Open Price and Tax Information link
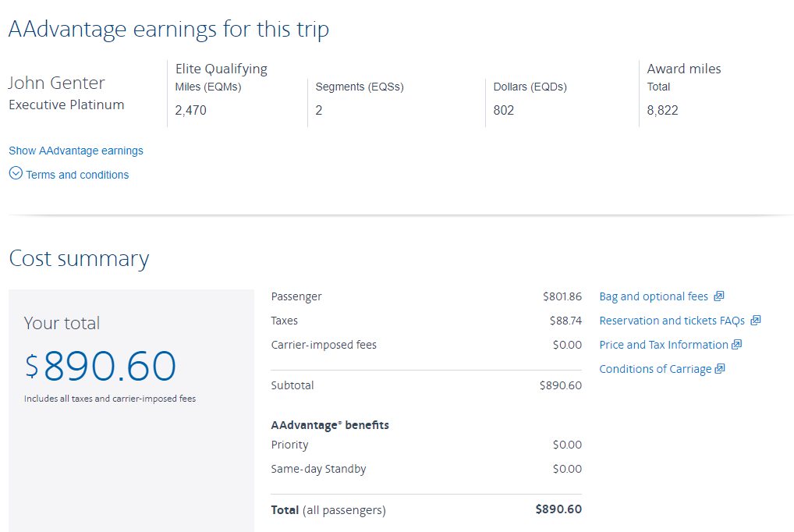The image size is (794, 532). point(663,345)
